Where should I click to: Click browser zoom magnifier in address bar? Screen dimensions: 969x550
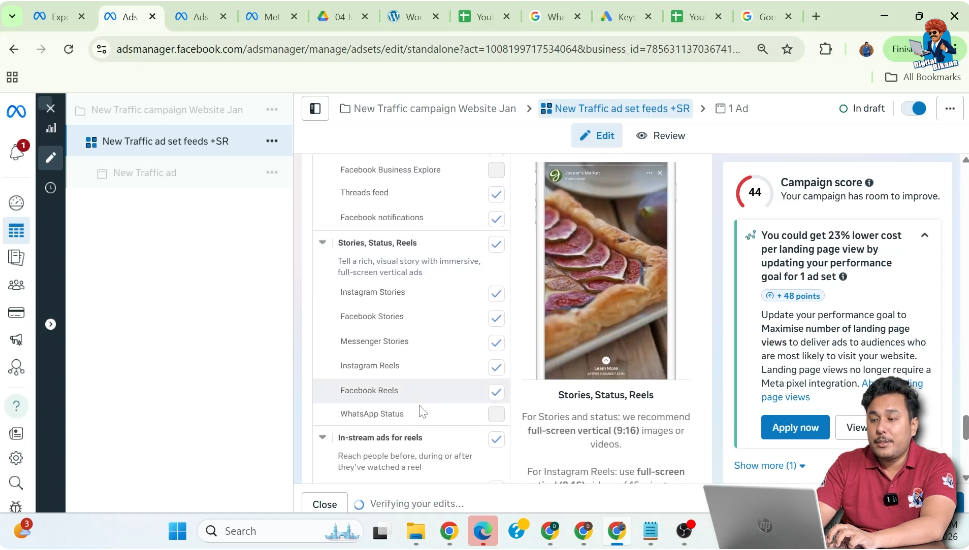[x=763, y=49]
